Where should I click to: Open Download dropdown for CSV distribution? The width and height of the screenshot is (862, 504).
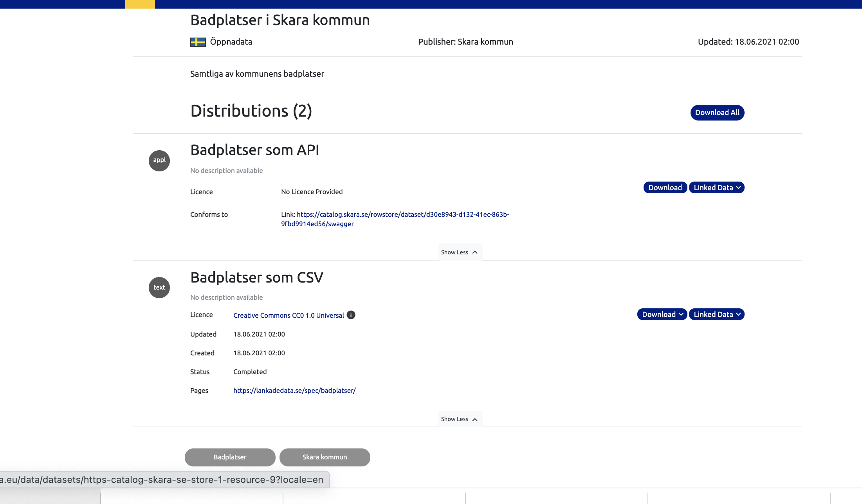point(662,315)
